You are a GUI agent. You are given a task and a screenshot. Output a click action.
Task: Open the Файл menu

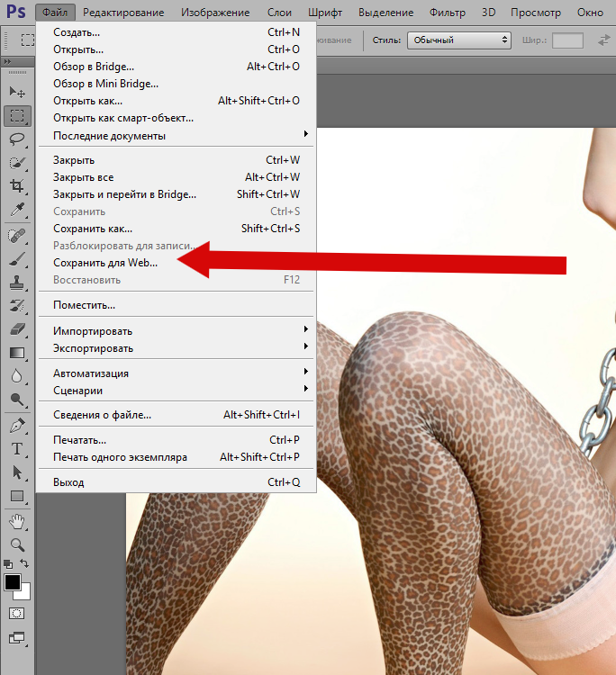click(55, 13)
